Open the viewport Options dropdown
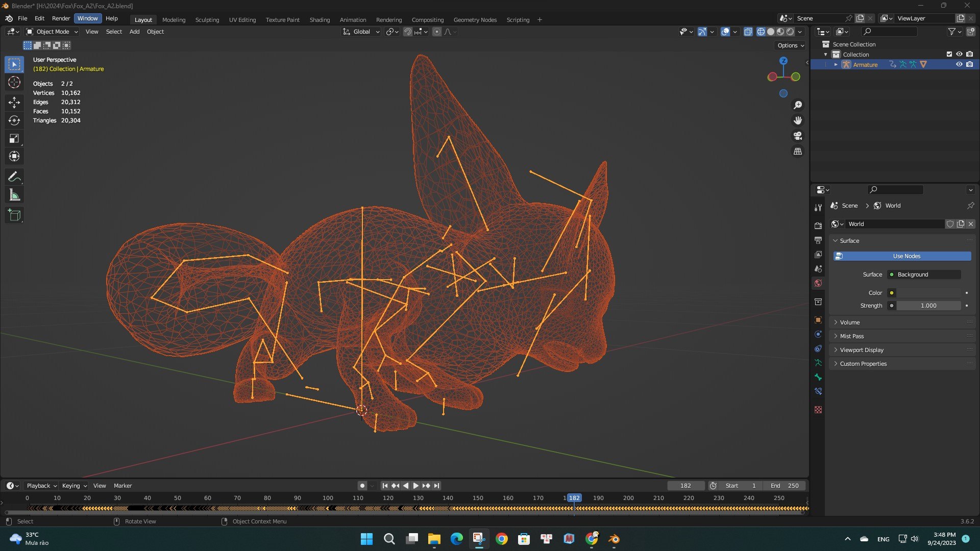 pos(790,45)
